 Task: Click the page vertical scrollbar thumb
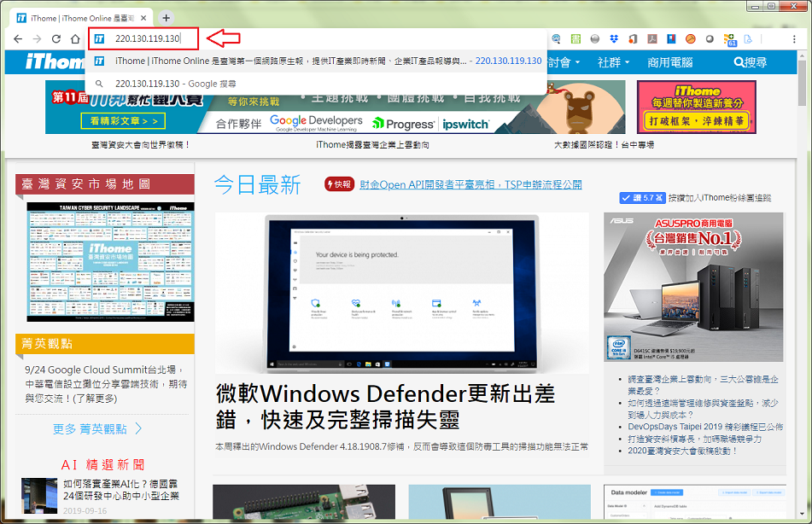coord(803,83)
